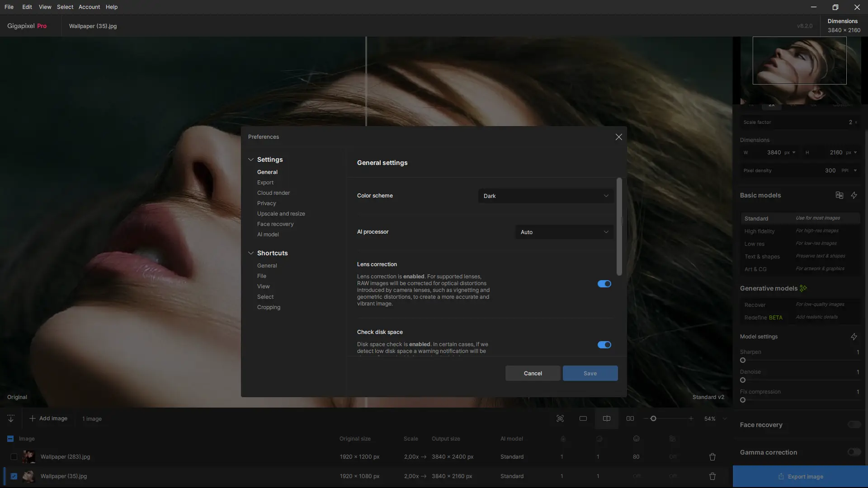This screenshot has width=868, height=488.
Task: Click the Cancel button
Action: pos(533,373)
